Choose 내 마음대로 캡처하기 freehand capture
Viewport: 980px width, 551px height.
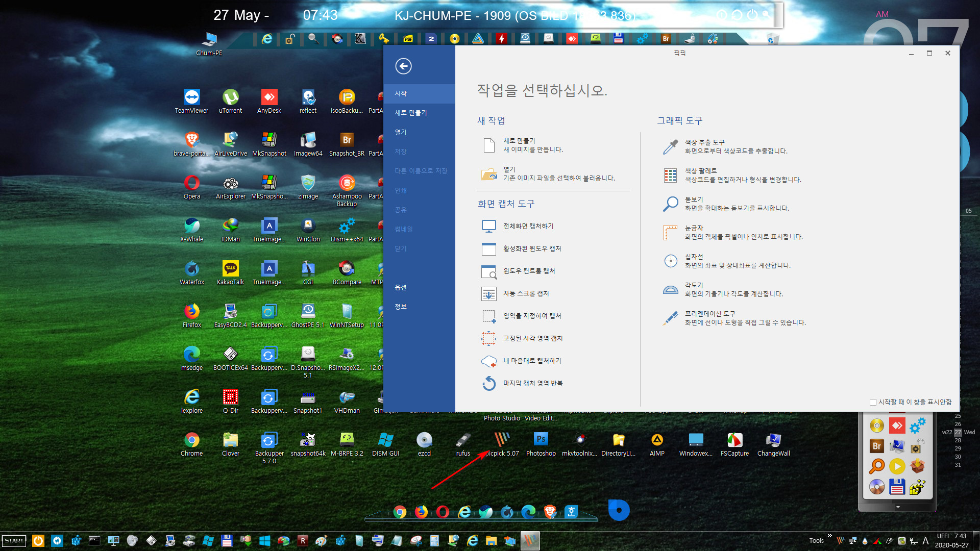(521, 361)
